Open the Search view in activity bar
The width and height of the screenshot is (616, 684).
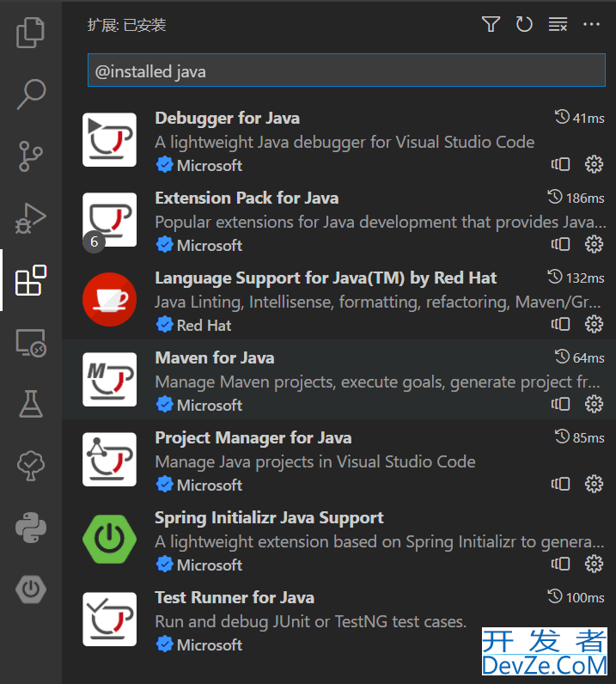point(31,94)
